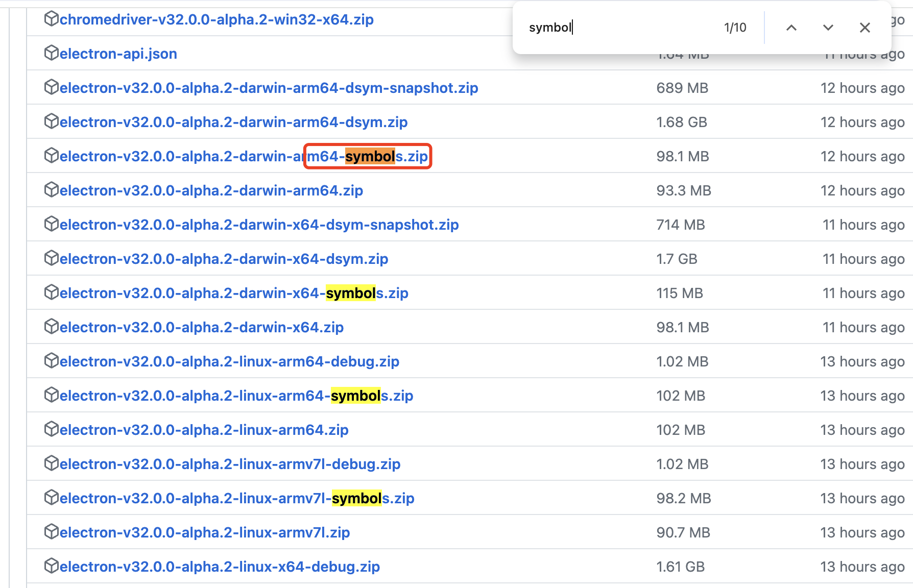This screenshot has height=588, width=913.
Task: Click the package icon beside darwin-arm64-dsym.zip
Action: 52,121
